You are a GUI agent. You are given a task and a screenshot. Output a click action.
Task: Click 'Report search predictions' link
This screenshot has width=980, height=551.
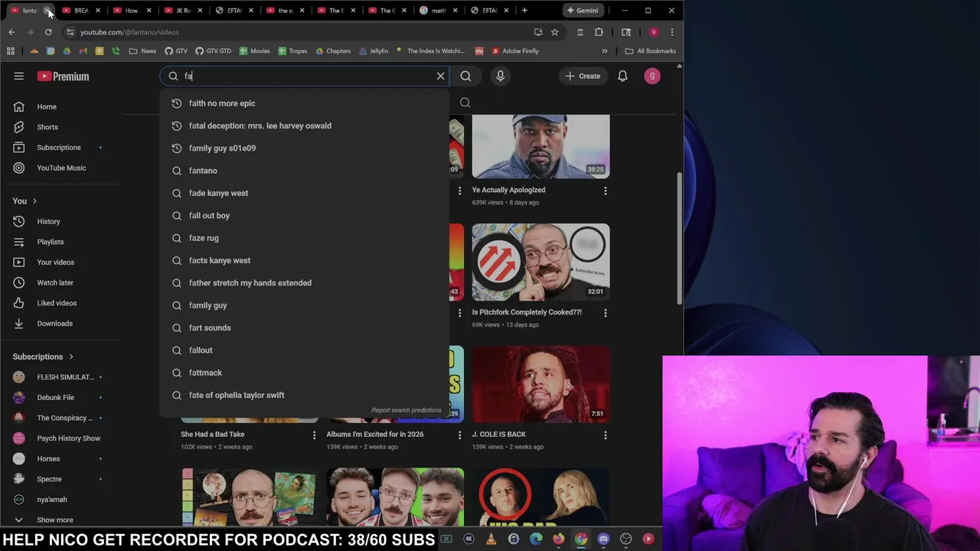click(x=406, y=410)
